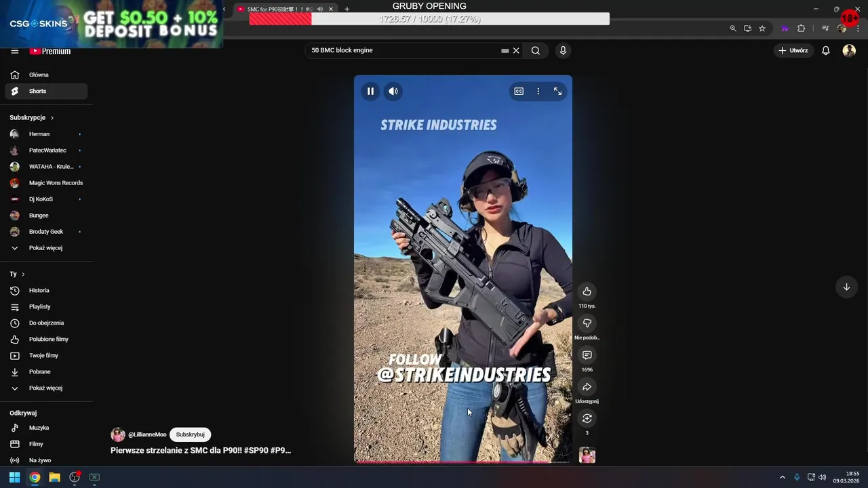Image resolution: width=868 pixels, height=488 pixels.
Task: Start voice search with the microphone
Action: pos(563,51)
